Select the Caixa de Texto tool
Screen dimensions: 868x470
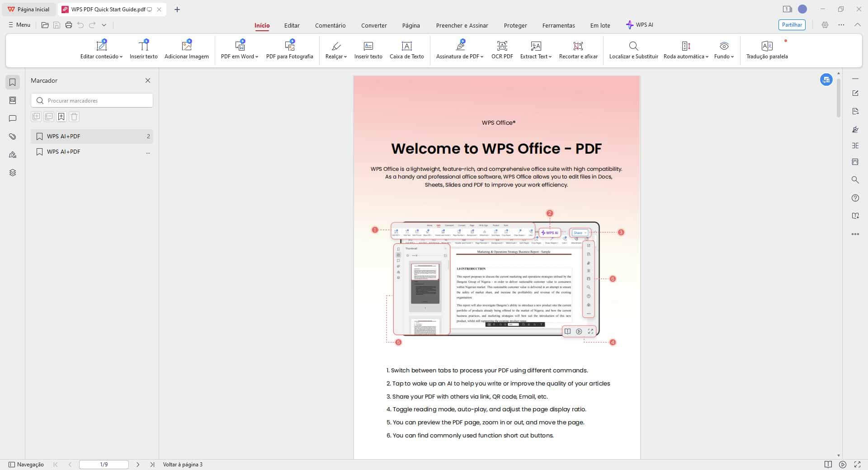click(x=406, y=50)
